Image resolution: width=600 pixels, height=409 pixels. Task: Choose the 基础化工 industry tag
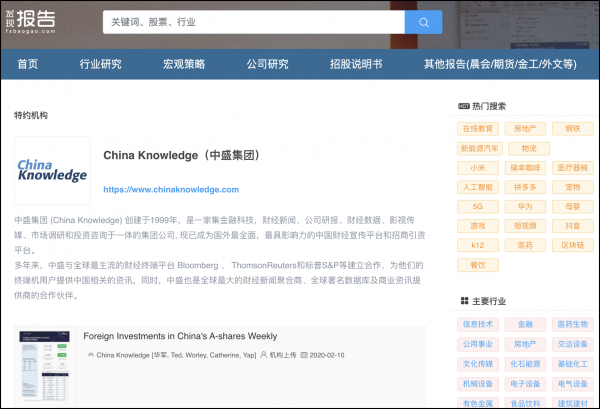point(573,364)
